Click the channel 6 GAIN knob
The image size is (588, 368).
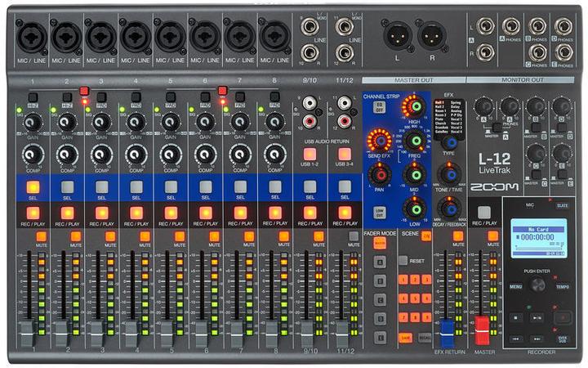click(206, 122)
